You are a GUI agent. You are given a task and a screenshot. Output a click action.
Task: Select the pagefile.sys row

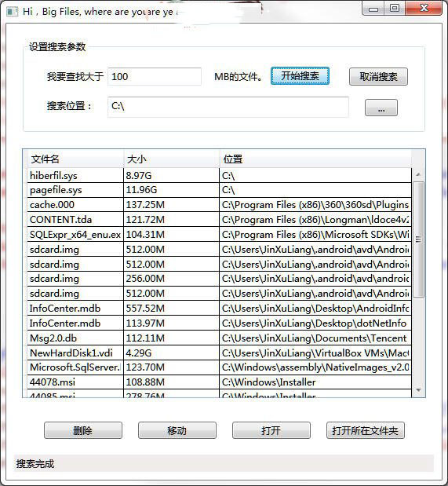220,190
